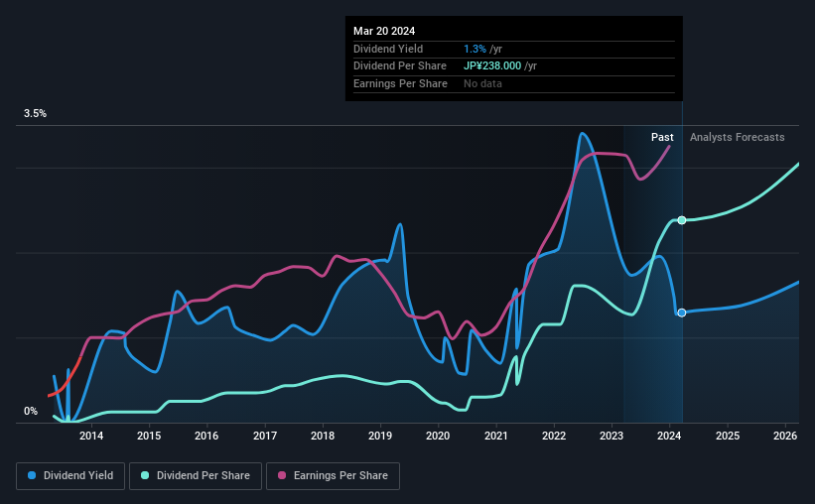The height and width of the screenshot is (504, 815).
Task: Toggle the Earnings Per Share legend button
Action: pyautogui.click(x=334, y=476)
